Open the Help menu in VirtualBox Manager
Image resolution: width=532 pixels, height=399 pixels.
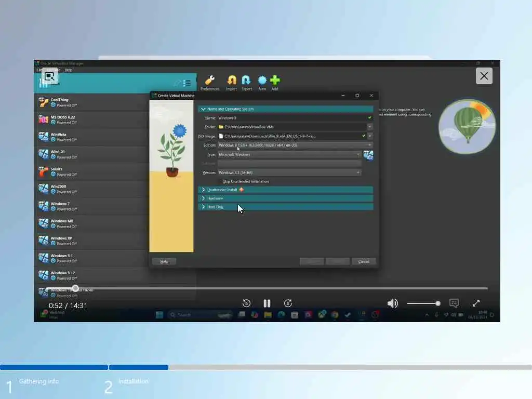click(x=69, y=70)
